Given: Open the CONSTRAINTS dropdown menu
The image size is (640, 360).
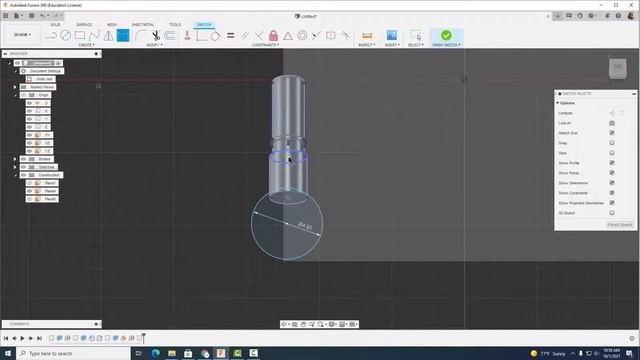Looking at the screenshot, I should pos(265,45).
